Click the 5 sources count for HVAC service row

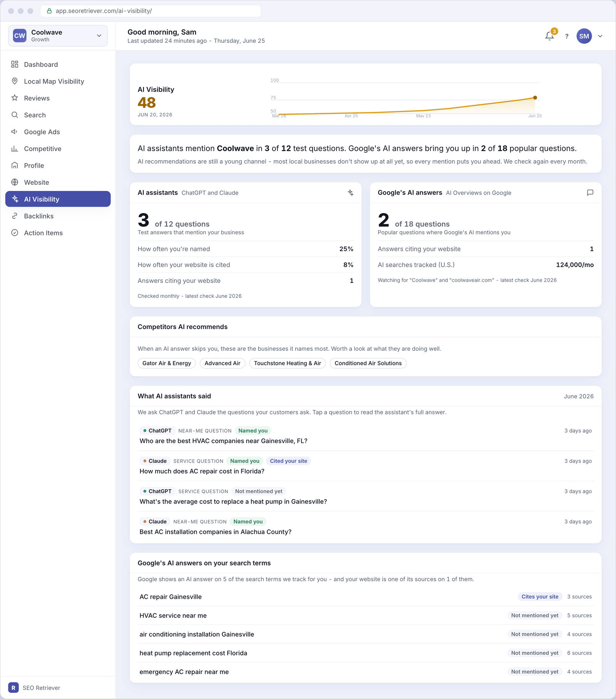point(579,615)
